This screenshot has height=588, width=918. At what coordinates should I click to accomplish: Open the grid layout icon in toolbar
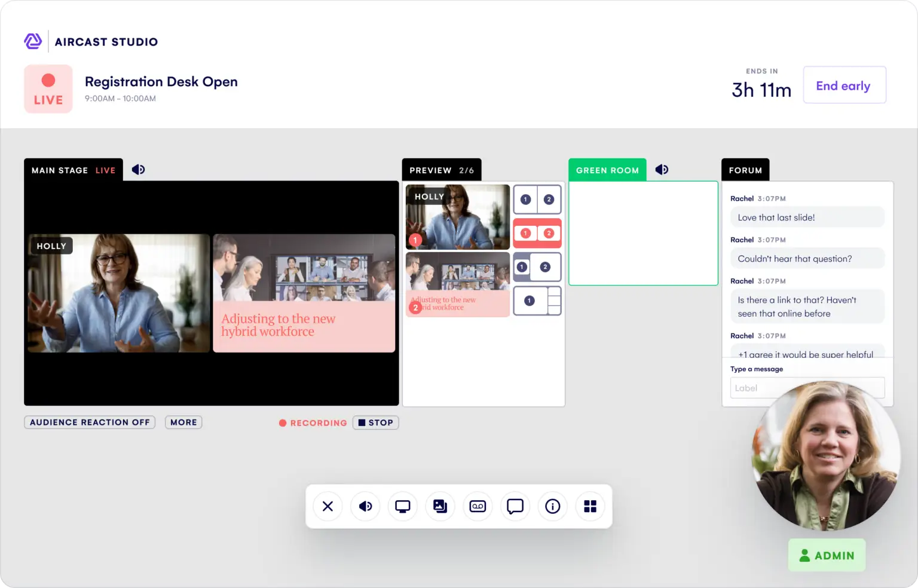[590, 507]
